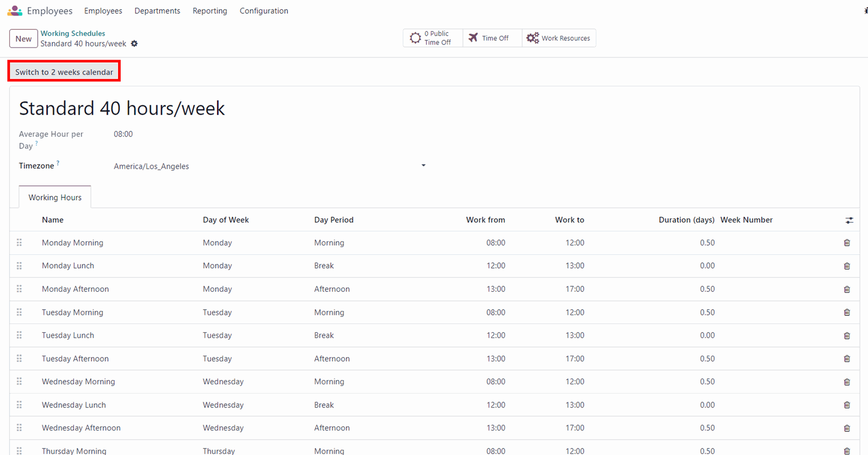Click the 0.00 duration of Wednesday Lunch

coord(707,405)
